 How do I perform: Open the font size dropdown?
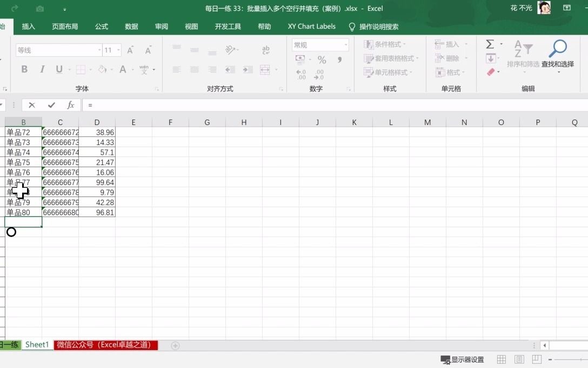coord(118,50)
